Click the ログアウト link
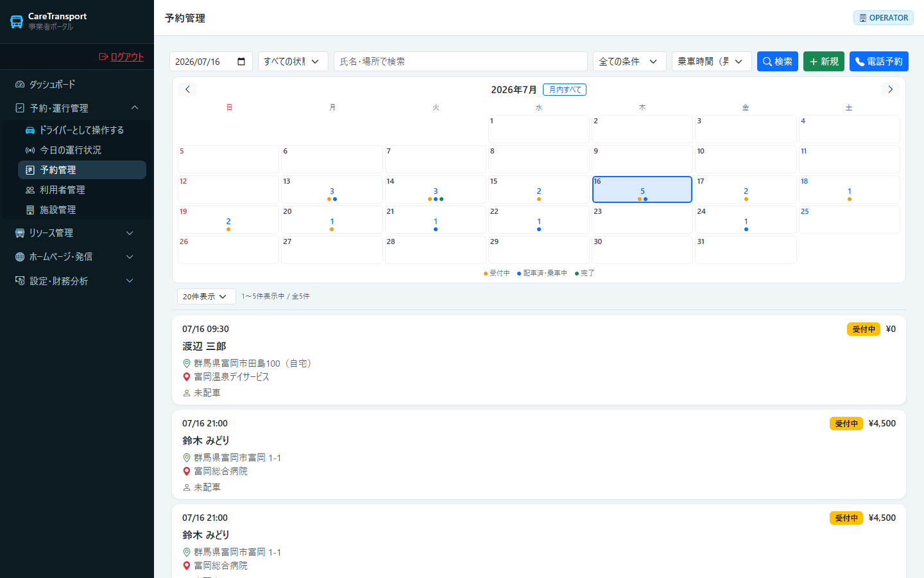The width and height of the screenshot is (924, 578). pyautogui.click(x=122, y=57)
